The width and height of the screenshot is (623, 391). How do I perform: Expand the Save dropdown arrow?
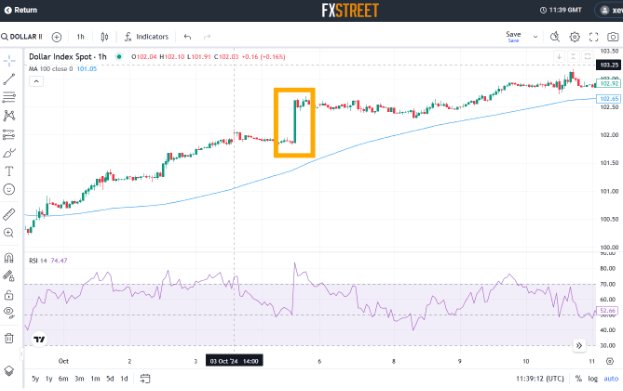coord(535,37)
